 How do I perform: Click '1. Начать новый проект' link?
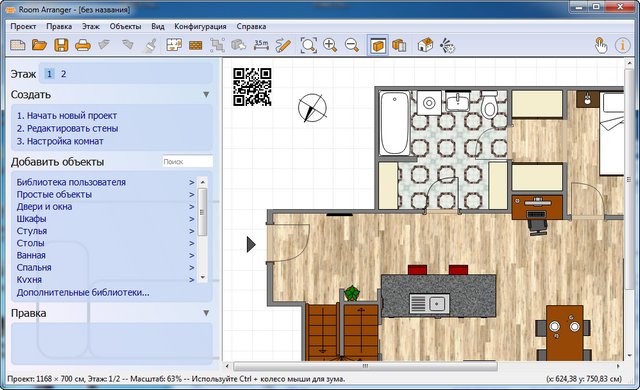point(67,116)
